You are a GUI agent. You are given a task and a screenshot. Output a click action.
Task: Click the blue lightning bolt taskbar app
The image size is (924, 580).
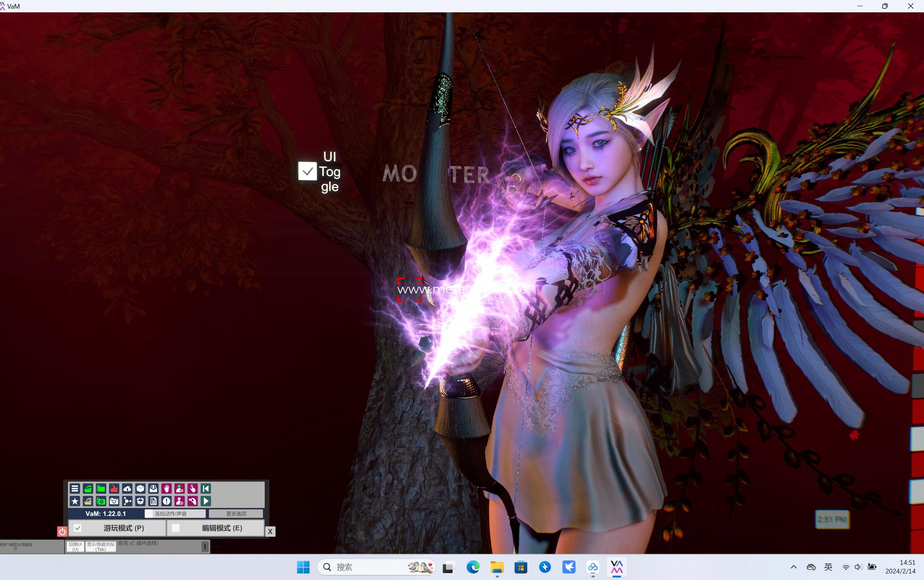tap(545, 567)
